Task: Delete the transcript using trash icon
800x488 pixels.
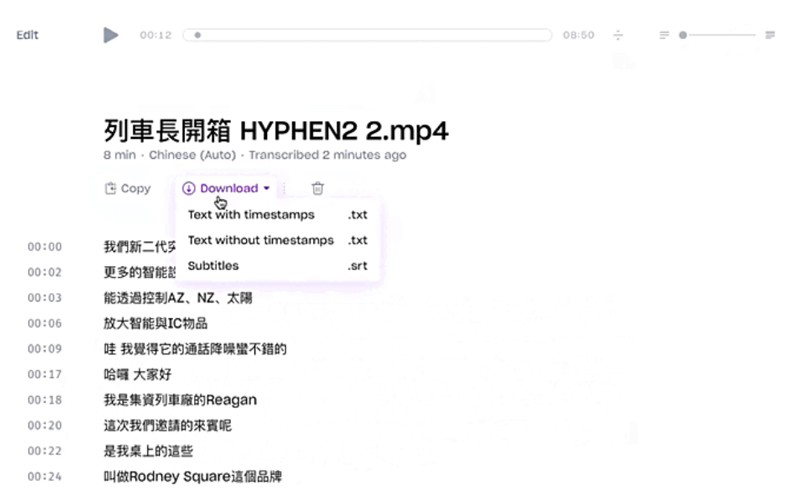Action: (317, 188)
